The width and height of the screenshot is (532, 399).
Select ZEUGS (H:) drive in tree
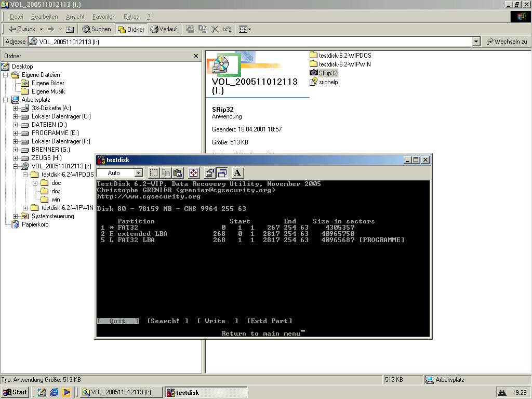point(46,158)
